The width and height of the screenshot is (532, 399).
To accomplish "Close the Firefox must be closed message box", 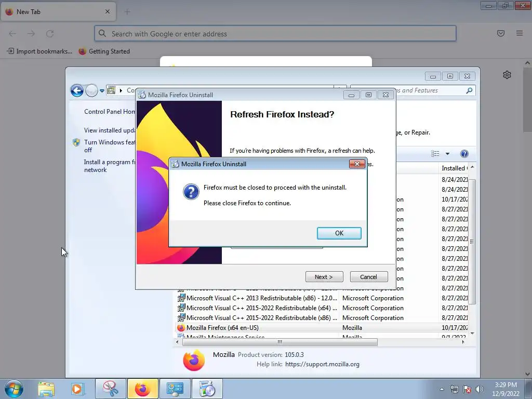I will 357,164.
